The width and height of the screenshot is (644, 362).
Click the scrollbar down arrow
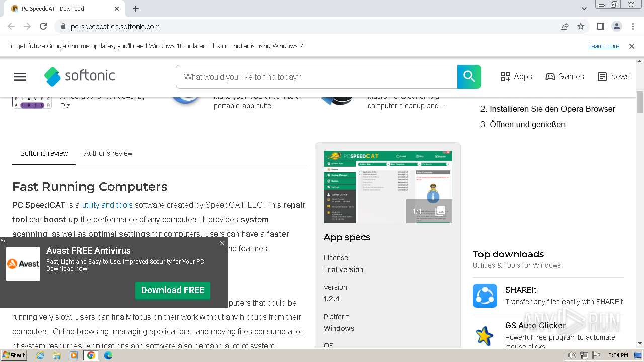[x=640, y=343]
